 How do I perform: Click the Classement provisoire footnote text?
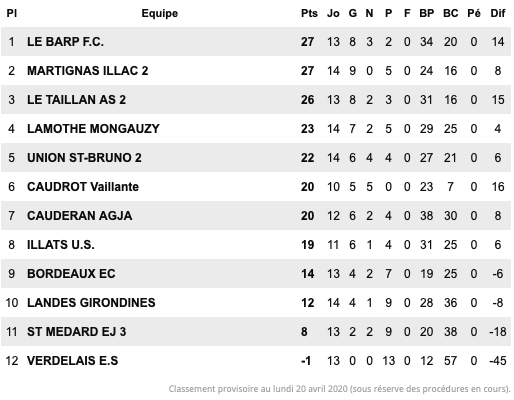(x=339, y=389)
